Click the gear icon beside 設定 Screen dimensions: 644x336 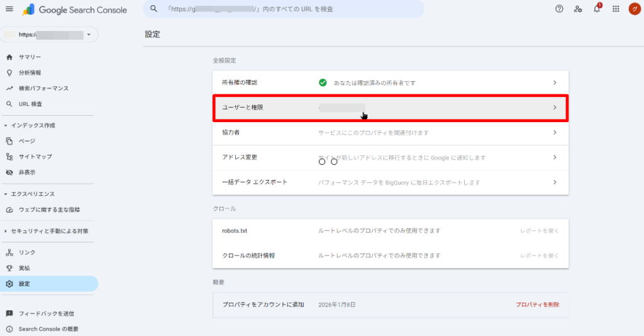[9, 283]
